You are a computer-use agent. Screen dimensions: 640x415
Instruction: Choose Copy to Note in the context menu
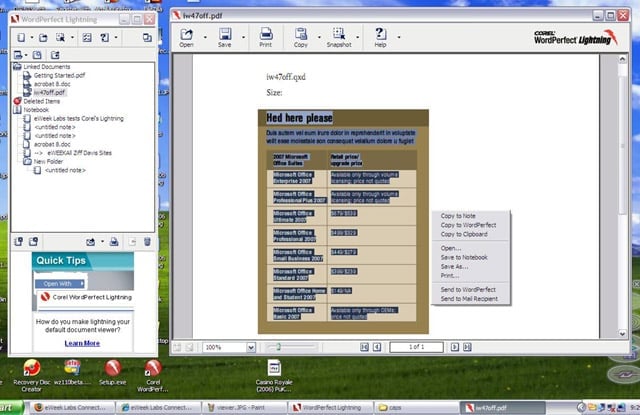point(458,216)
